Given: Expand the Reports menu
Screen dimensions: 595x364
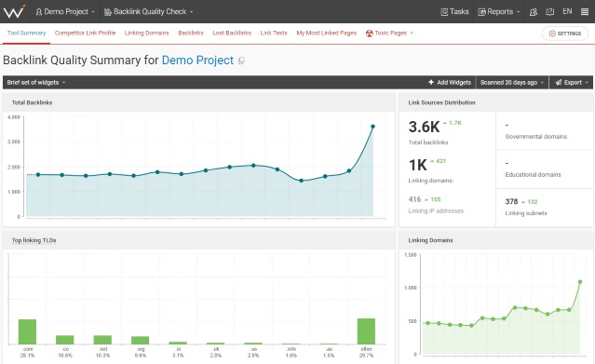Looking at the screenshot, I should 498,12.
